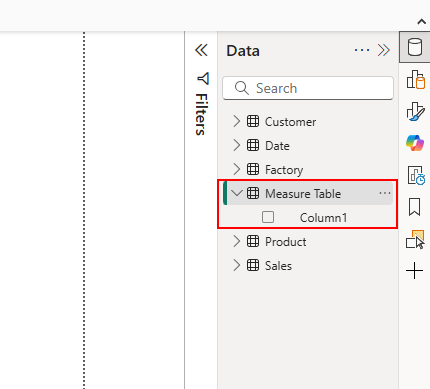430x389 pixels.
Task: Open the Data pane icon
Action: click(x=415, y=47)
